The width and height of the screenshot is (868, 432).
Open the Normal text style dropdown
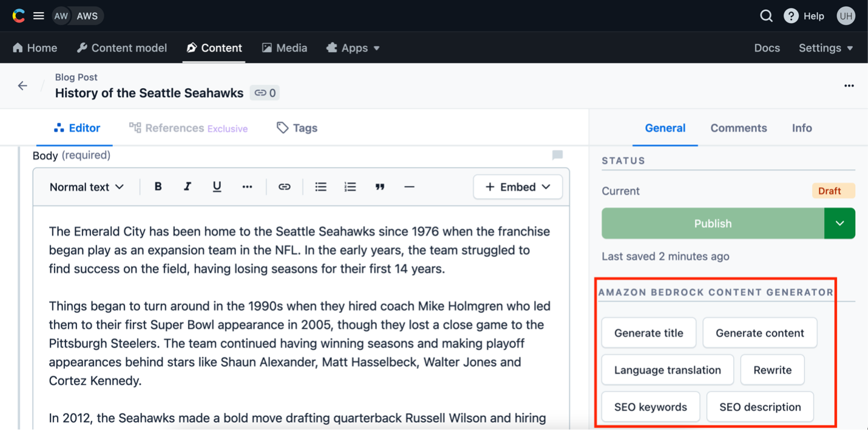pos(86,187)
